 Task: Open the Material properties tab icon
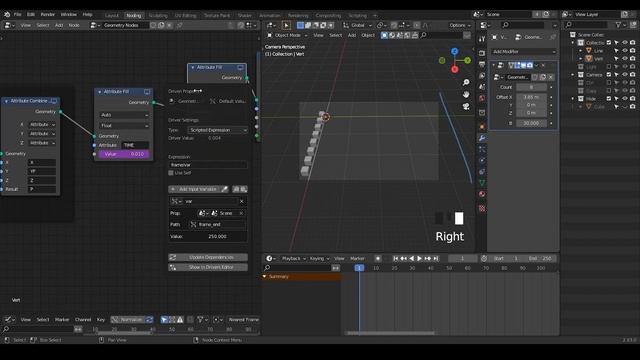tap(482, 194)
